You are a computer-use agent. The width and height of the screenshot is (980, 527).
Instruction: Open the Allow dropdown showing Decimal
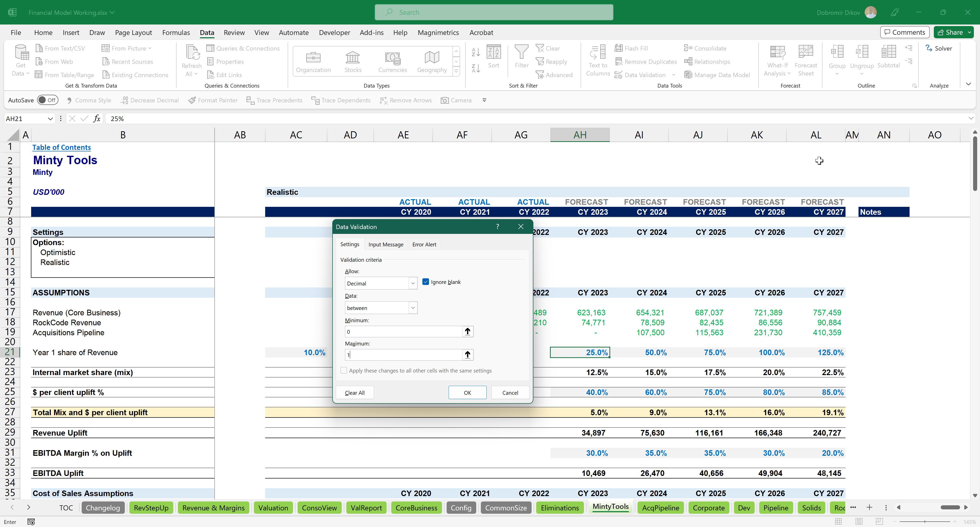(413, 283)
